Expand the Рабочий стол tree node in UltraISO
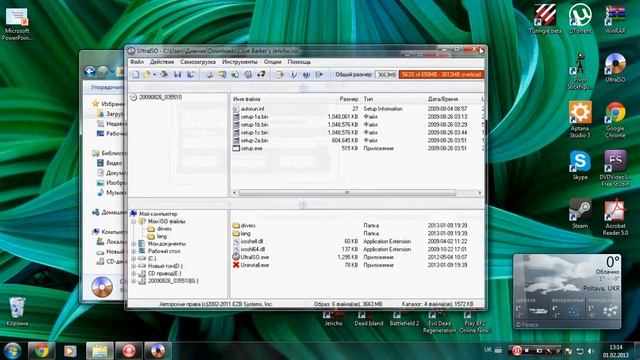 pos(133,251)
